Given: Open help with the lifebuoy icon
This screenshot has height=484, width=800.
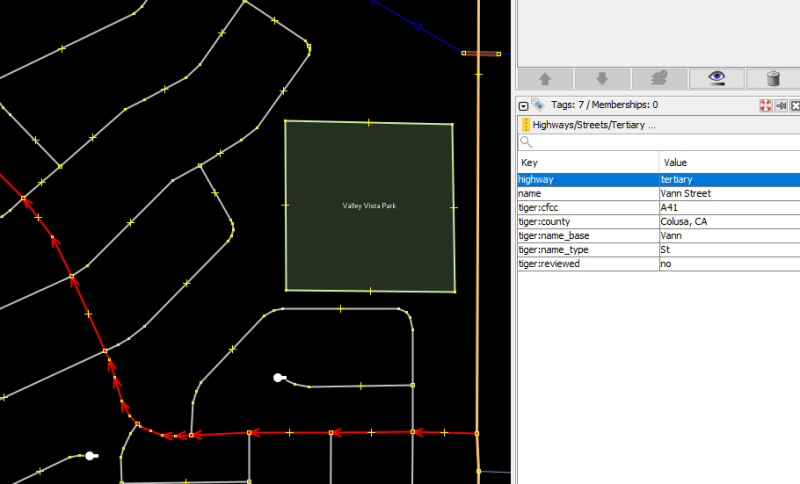Looking at the screenshot, I should pyautogui.click(x=765, y=106).
